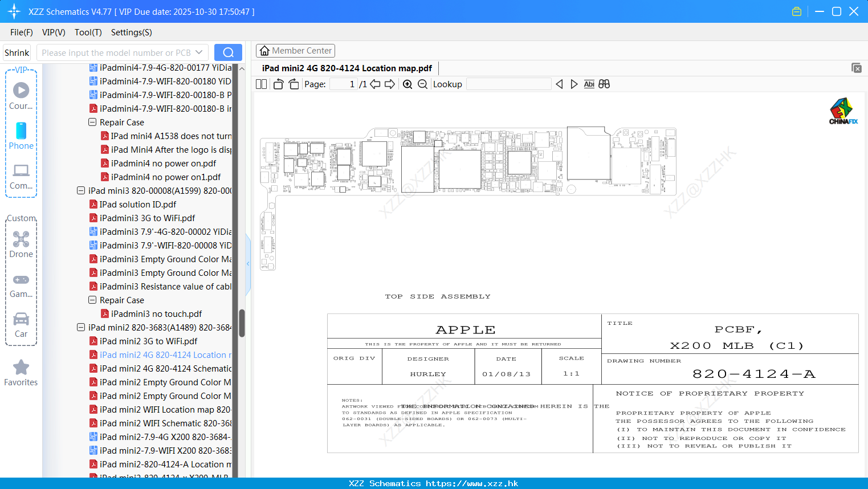
Task: Open the Member Center
Action: 295,51
